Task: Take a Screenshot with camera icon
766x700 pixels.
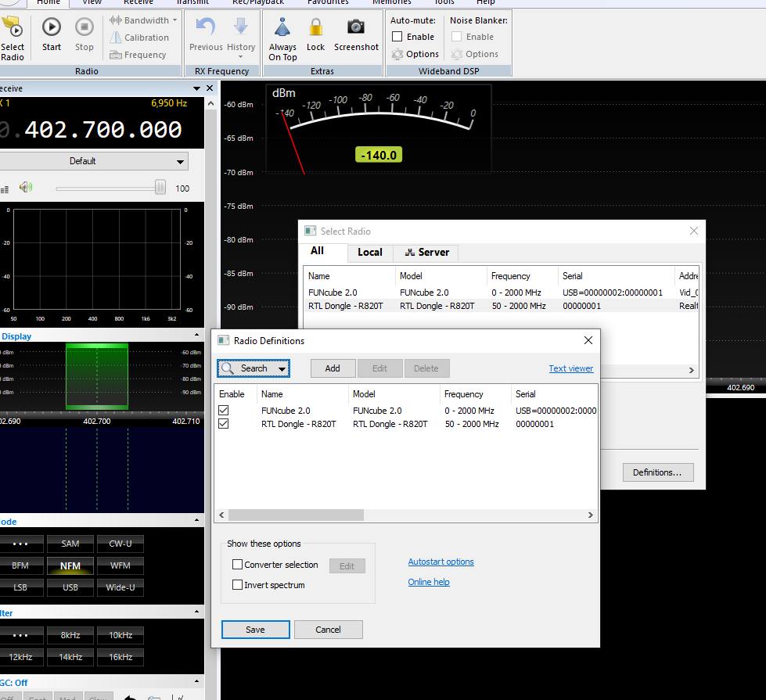Action: (356, 27)
